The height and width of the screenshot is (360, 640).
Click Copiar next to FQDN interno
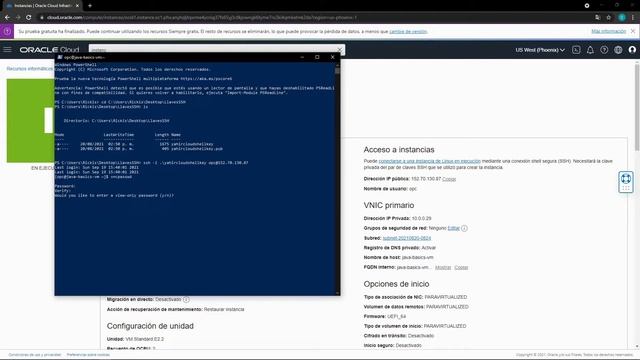point(461,267)
